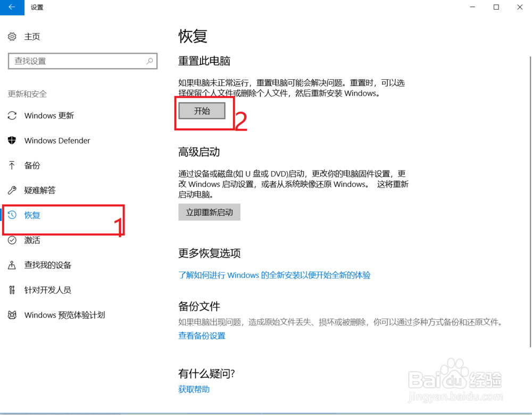
Task: Open Windows 预览体验计划 section
Action: (65, 315)
